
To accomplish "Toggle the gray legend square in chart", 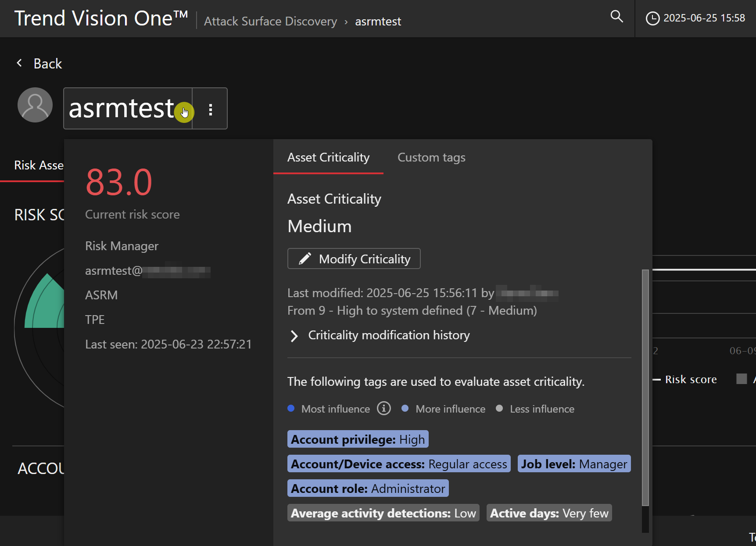I will [742, 379].
